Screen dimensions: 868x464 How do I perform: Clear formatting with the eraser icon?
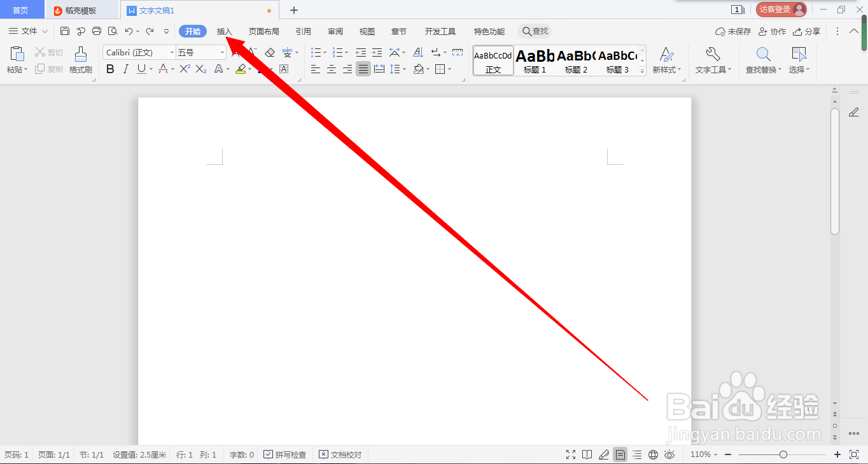270,52
